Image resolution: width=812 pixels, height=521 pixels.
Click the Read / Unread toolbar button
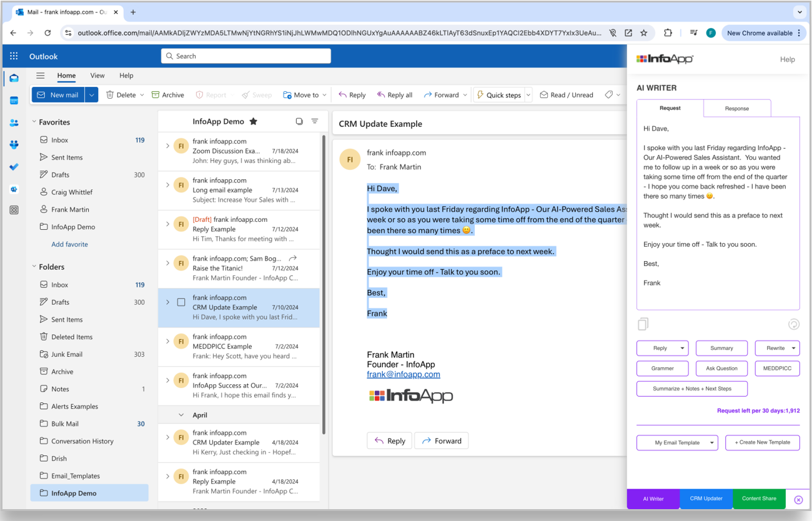(567, 95)
